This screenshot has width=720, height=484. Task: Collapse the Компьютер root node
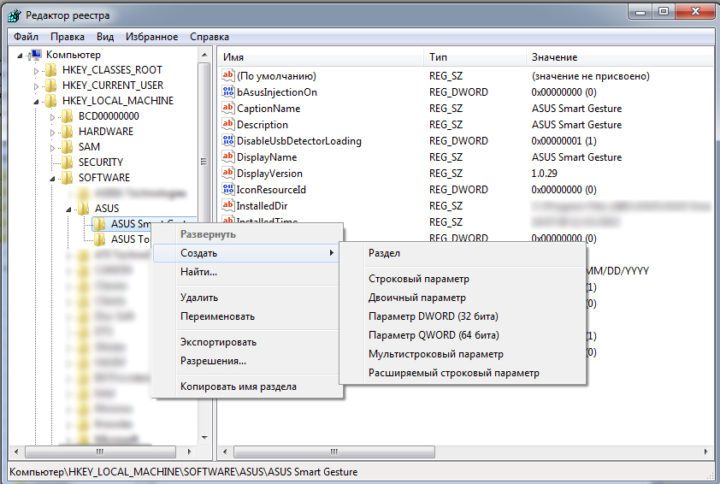click(20, 56)
